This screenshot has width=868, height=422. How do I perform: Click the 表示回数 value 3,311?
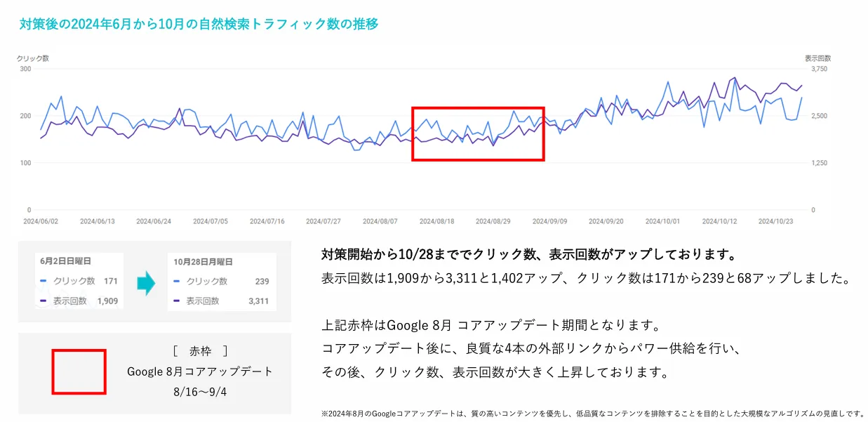(258, 301)
